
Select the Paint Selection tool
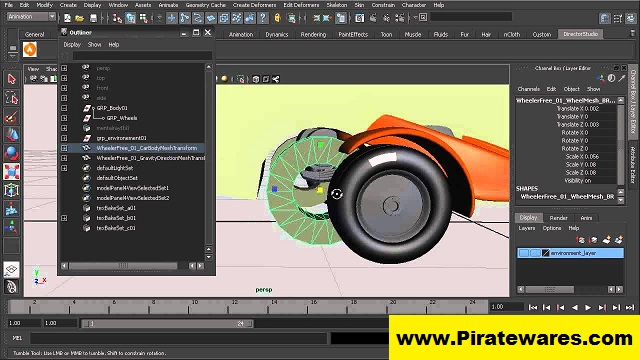click(x=11, y=117)
